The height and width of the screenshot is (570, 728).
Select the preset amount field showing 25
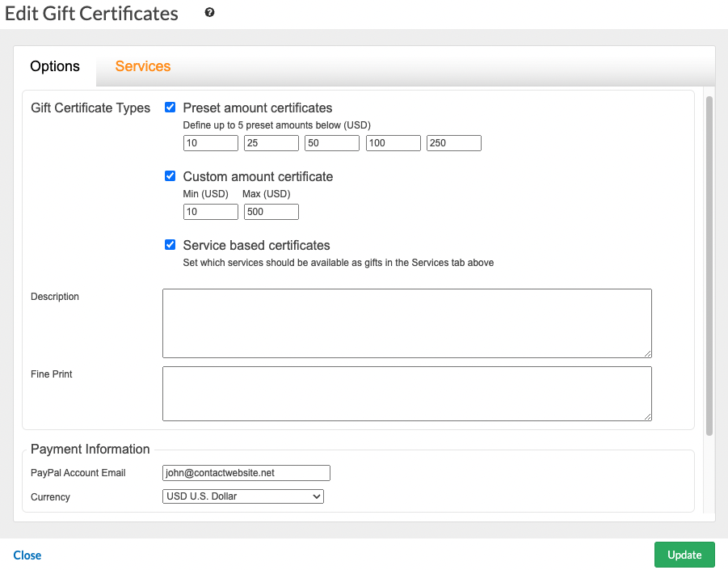(271, 142)
